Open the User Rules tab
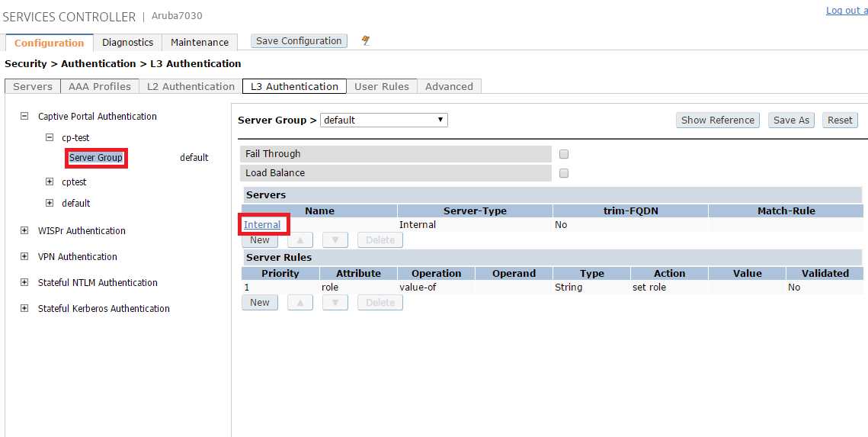868x437 pixels. click(381, 86)
